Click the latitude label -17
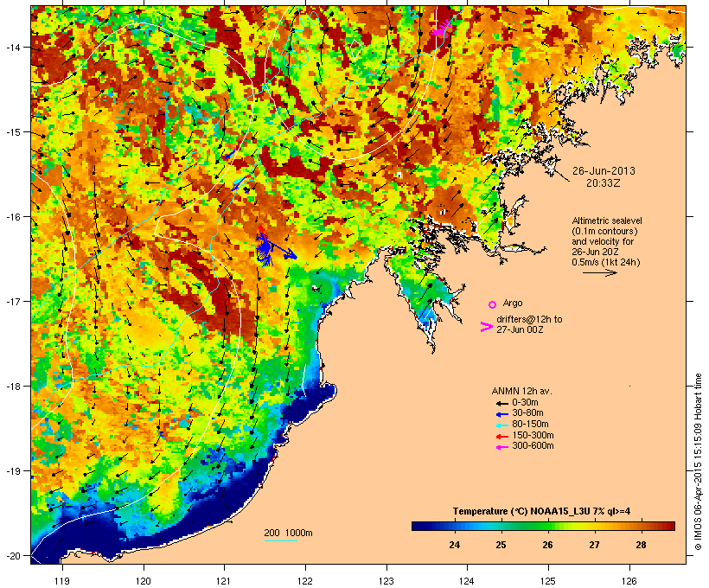 click(x=13, y=302)
